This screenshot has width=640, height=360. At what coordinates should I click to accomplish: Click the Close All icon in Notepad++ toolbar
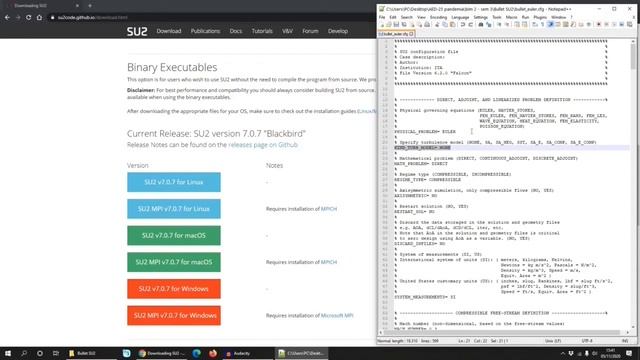point(420,24)
